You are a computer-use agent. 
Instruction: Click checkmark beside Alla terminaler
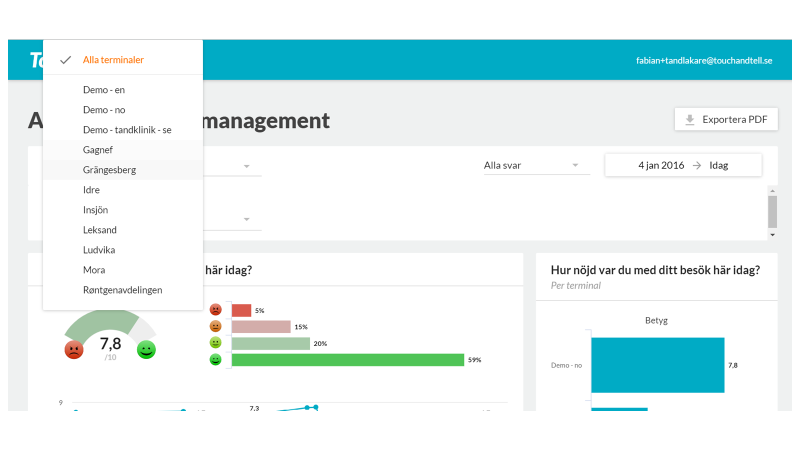(x=65, y=60)
